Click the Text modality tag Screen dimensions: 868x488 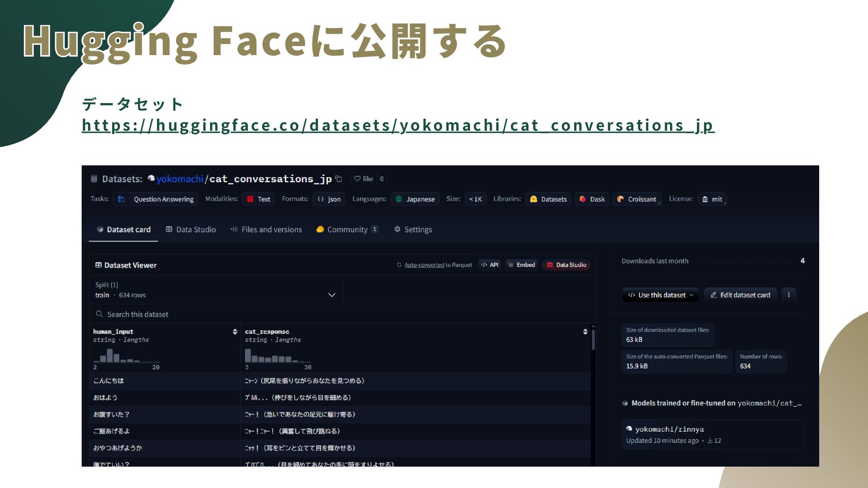[x=259, y=199]
